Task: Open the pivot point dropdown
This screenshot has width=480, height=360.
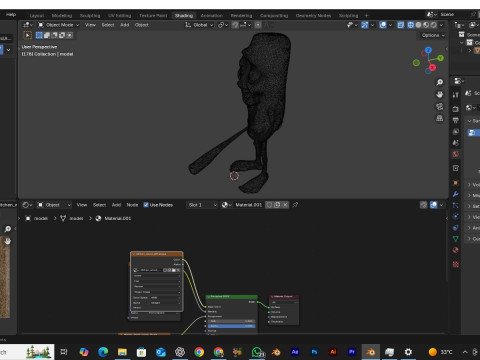Action: (x=223, y=25)
